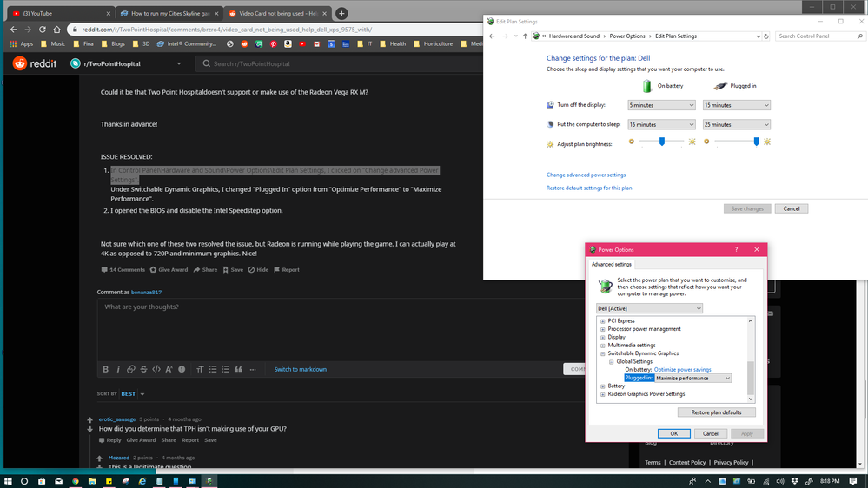The image size is (868, 488).
Task: Toggle superscript in comment editor
Action: [x=169, y=369]
